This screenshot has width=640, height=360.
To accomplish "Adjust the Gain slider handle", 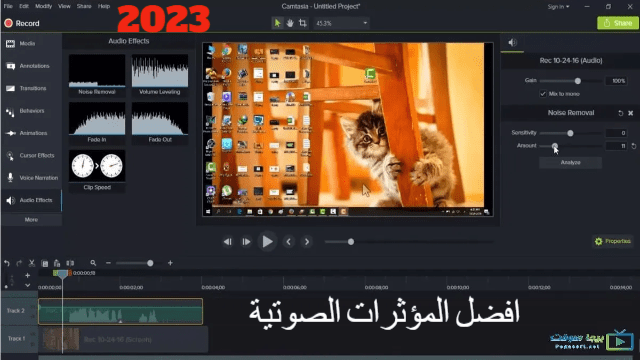I will 578,81.
